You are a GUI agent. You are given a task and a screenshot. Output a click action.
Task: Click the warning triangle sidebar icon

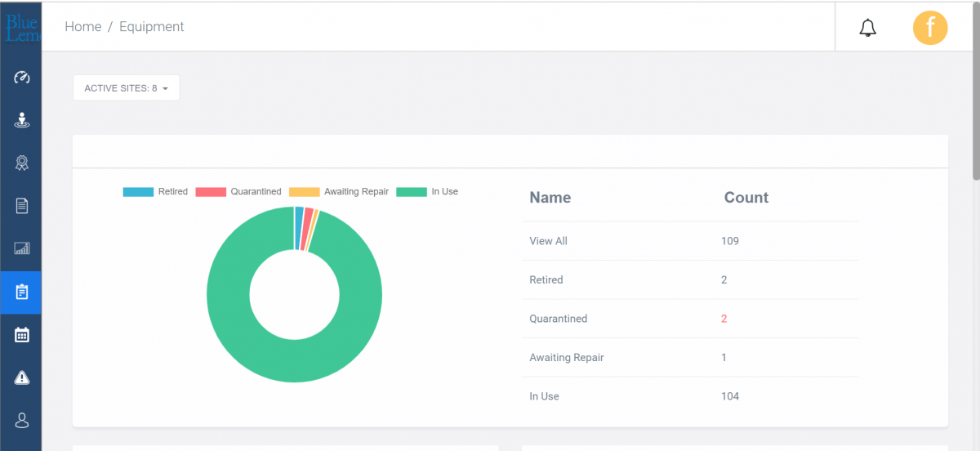(x=22, y=377)
